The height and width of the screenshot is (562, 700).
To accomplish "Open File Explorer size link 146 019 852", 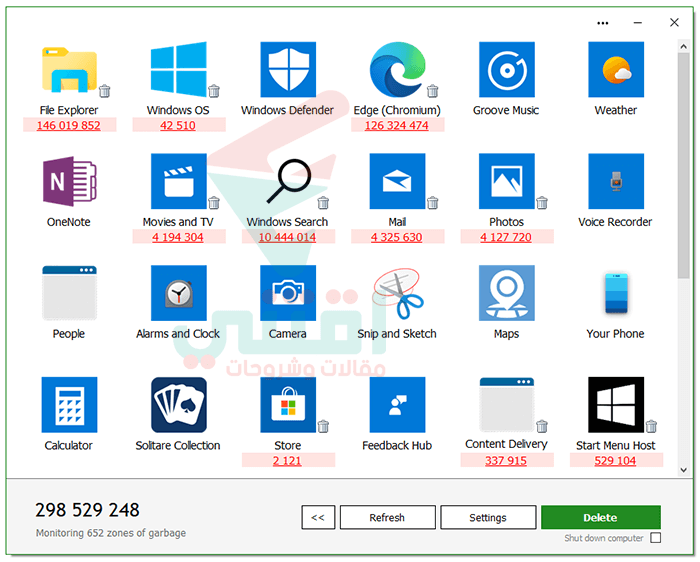I will (x=69, y=125).
